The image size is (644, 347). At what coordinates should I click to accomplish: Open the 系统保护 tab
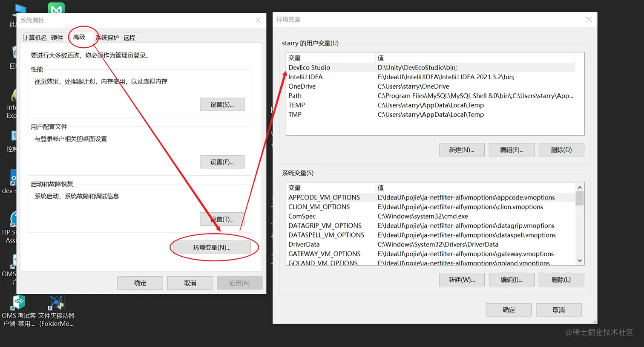(107, 38)
